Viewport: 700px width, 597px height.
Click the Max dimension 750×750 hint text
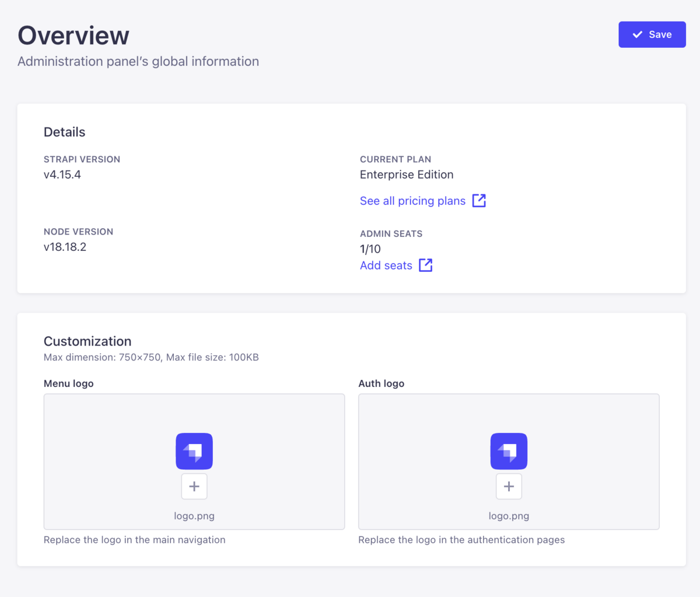151,357
